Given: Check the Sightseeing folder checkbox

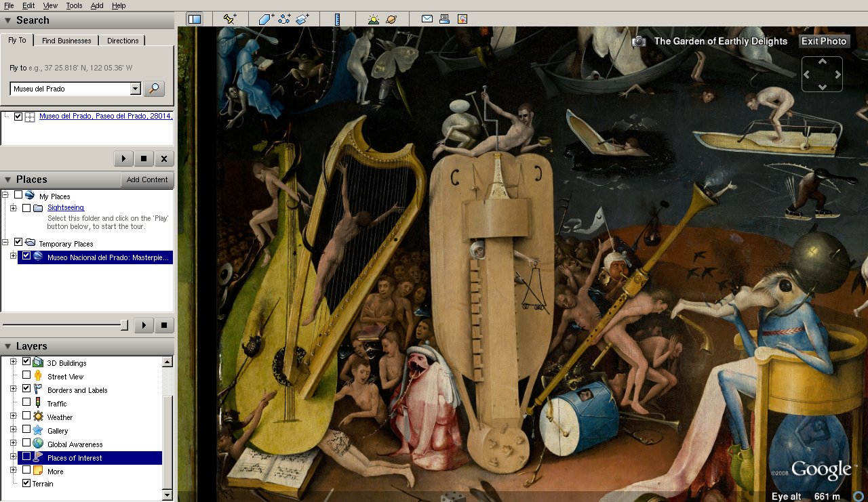Looking at the screenshot, I should click(26, 208).
